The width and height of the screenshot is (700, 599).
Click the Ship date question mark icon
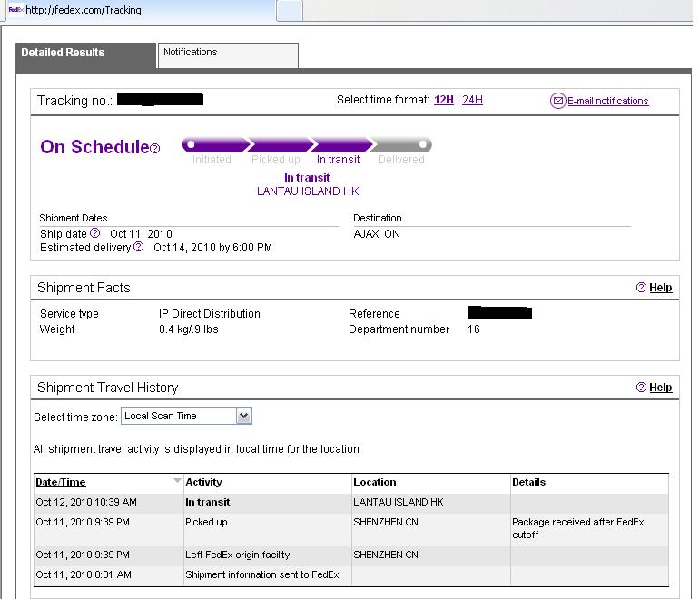coord(95,233)
